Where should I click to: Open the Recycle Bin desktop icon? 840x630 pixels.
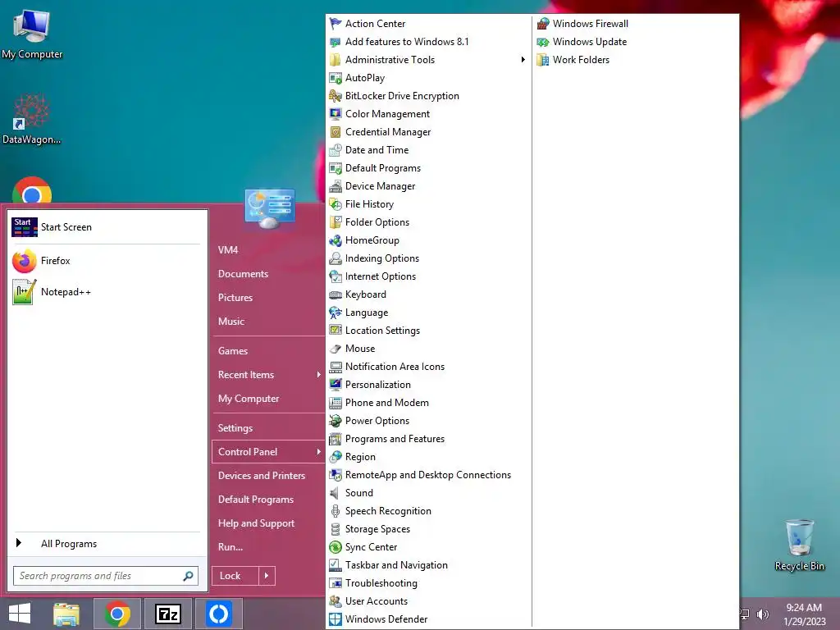[799, 545]
